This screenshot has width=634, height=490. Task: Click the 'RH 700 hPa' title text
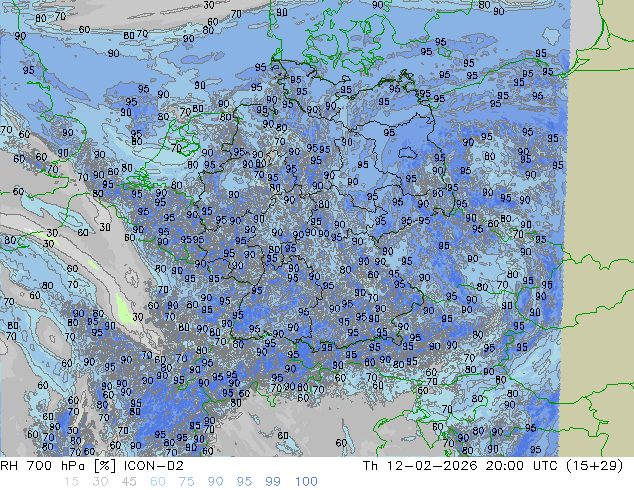pos(42,466)
